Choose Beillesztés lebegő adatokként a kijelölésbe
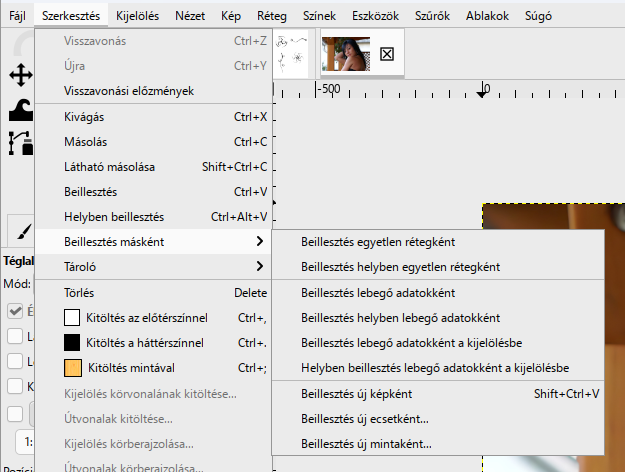Image resolution: width=625 pixels, height=472 pixels. point(438,343)
